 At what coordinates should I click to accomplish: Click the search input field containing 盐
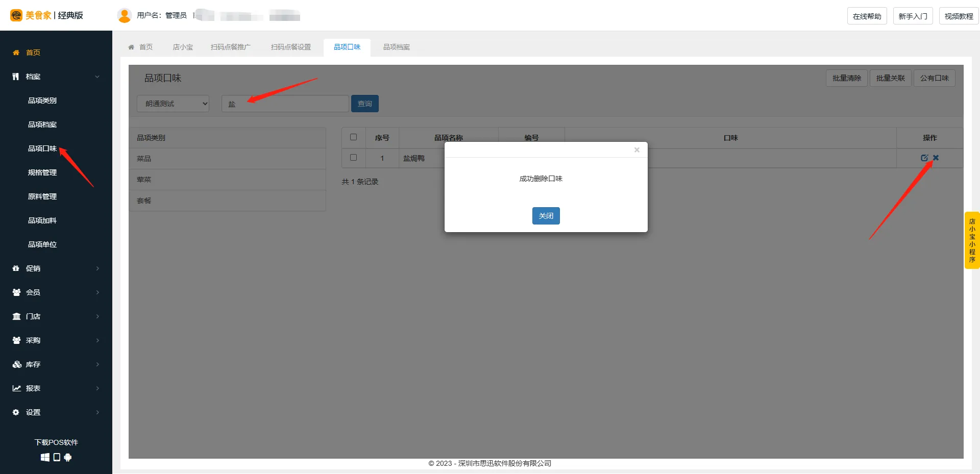click(285, 104)
